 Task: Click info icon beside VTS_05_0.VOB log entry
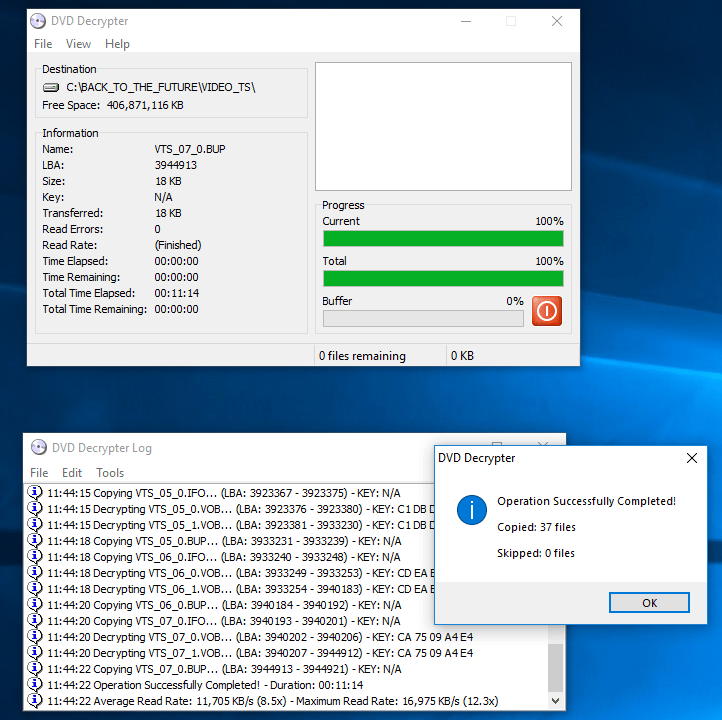coord(35,509)
